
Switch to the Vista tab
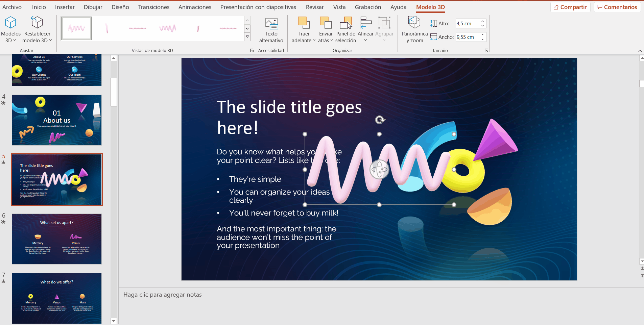[x=339, y=7]
